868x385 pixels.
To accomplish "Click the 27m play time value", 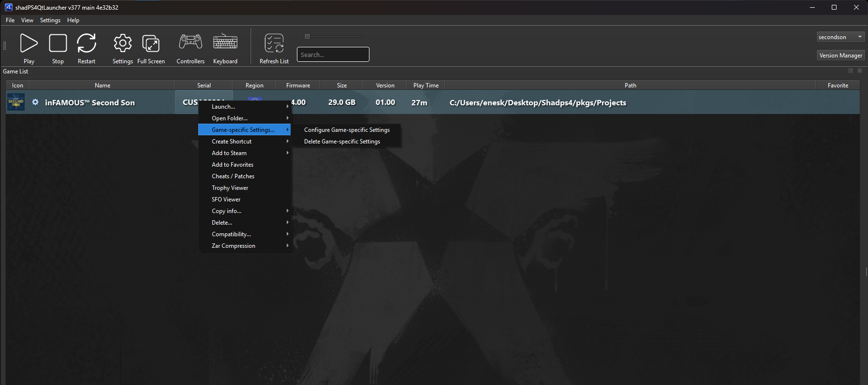I will click(x=419, y=102).
